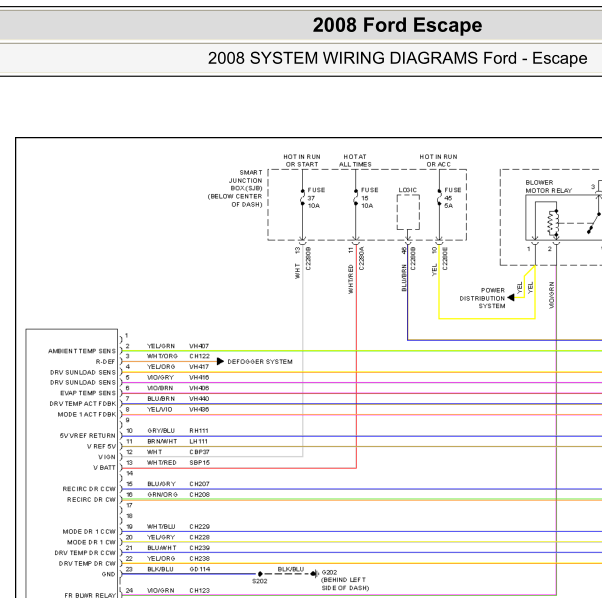Click the Fuse 46 5A symbol
602x598 pixels.
tap(439, 197)
